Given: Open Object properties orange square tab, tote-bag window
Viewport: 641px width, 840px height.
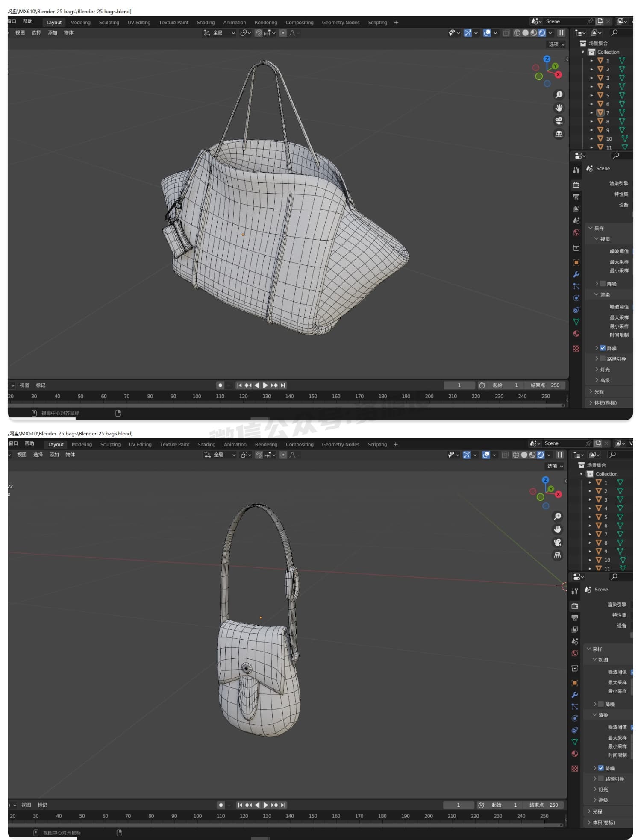Looking at the screenshot, I should pos(576,262).
